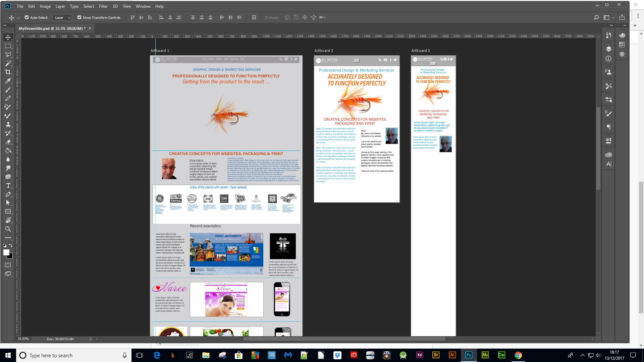Select the Clone Stamp tool
644x362 pixels.
pyautogui.click(x=8, y=124)
